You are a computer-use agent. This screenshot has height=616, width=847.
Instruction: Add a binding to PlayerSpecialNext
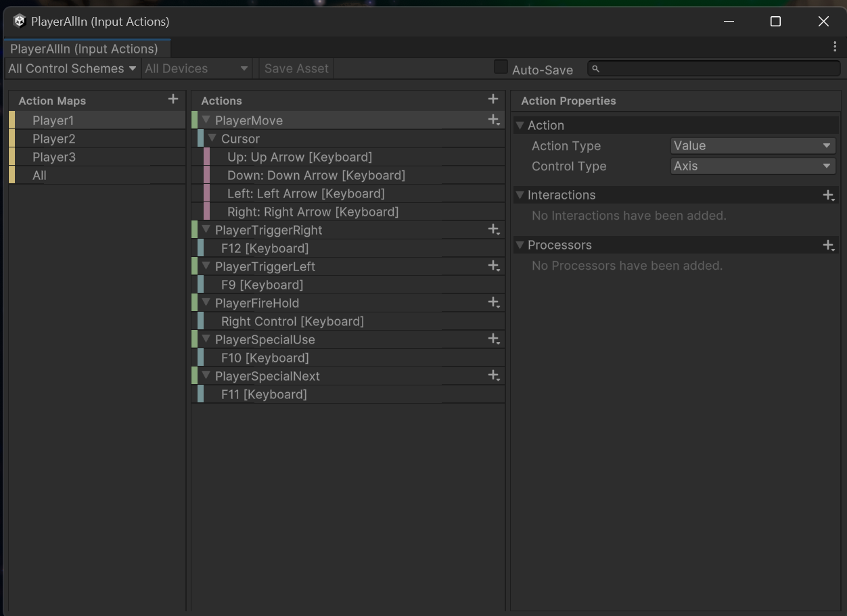493,375
